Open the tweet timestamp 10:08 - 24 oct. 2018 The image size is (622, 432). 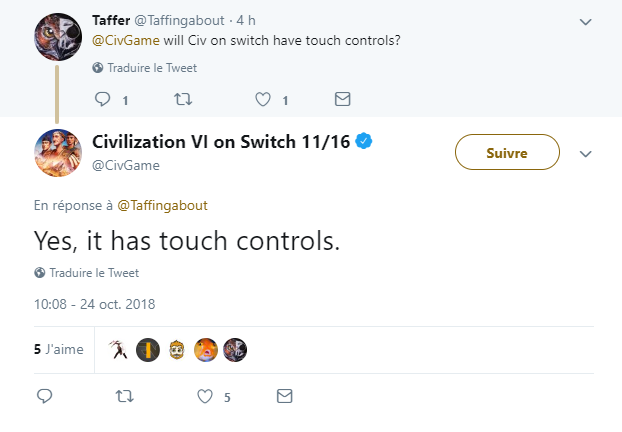coord(95,304)
